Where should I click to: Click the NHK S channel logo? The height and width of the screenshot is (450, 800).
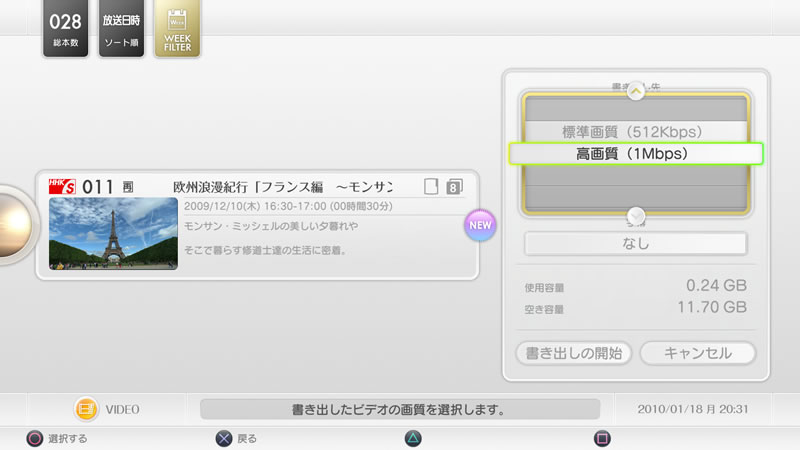point(62,185)
